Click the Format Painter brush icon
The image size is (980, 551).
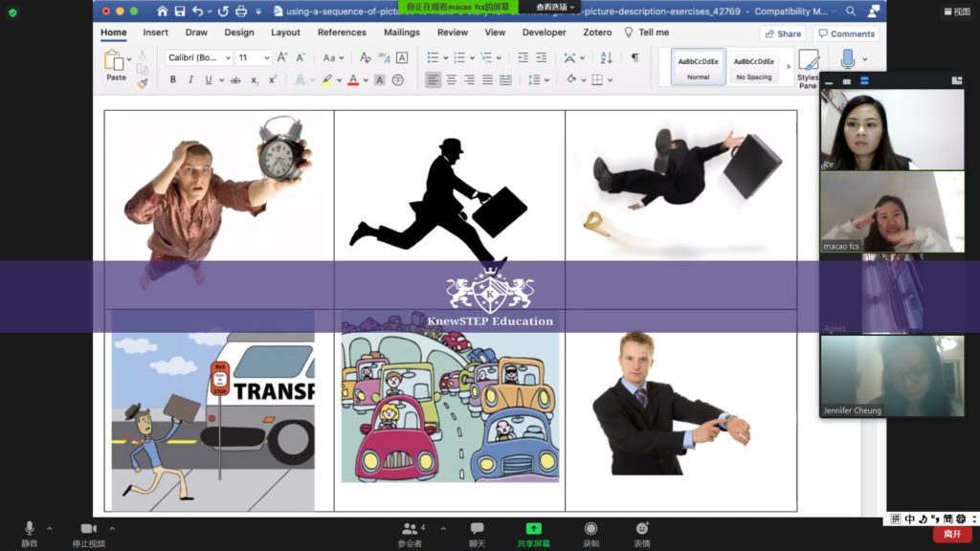click(143, 83)
